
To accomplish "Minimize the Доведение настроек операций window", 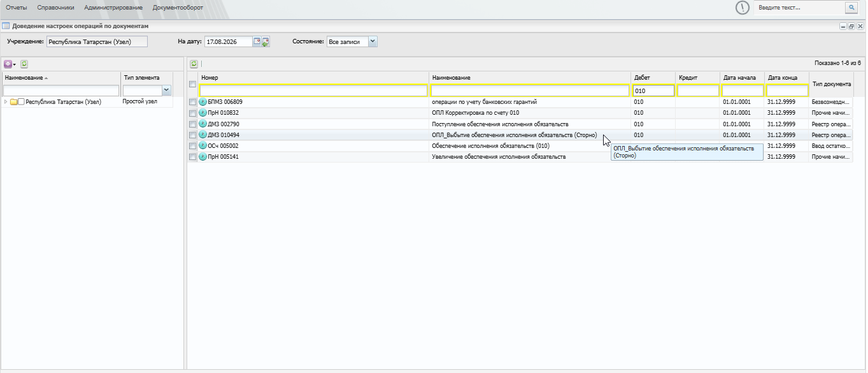I will pos(843,26).
